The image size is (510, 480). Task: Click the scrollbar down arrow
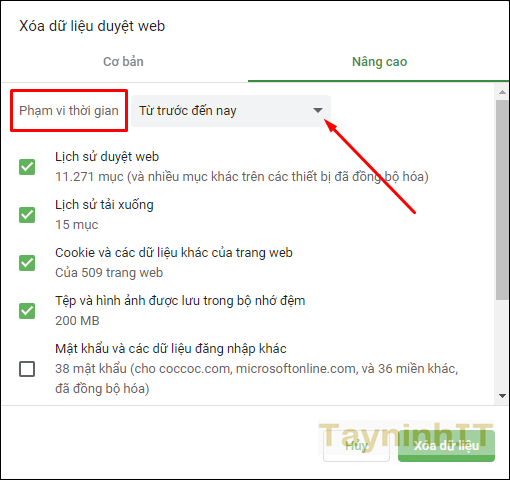click(502, 396)
